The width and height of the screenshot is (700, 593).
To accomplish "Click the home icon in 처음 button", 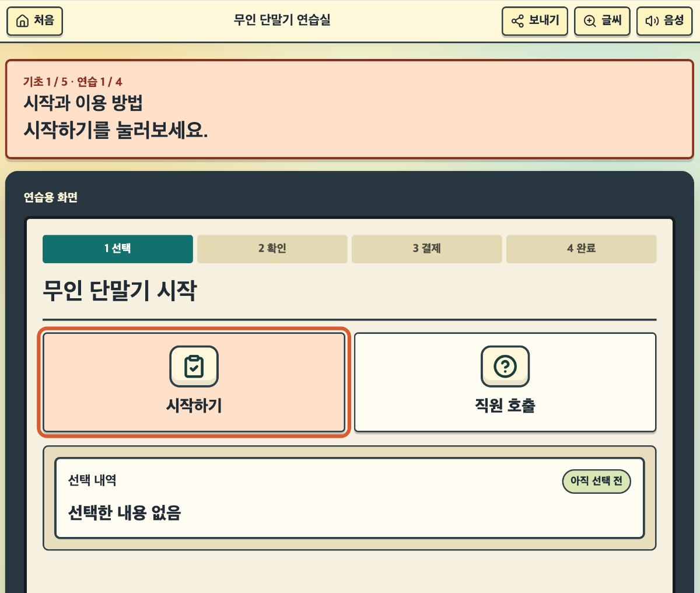I will coord(23,22).
